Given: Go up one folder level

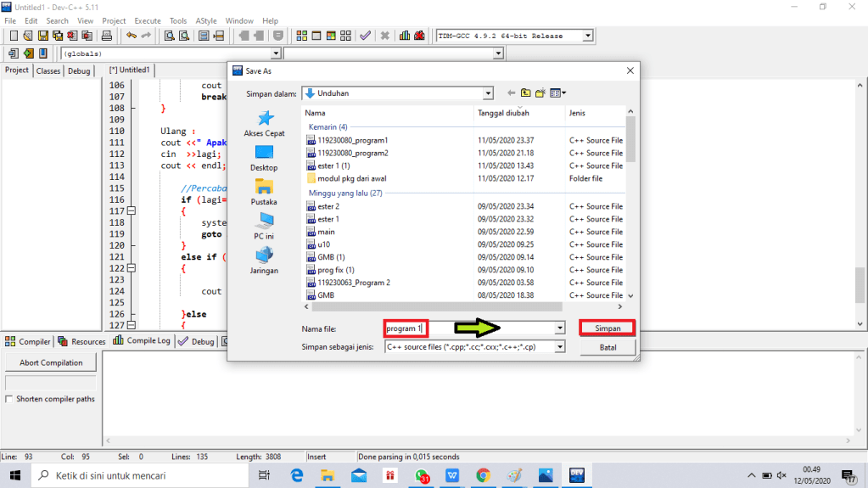Looking at the screenshot, I should (x=526, y=93).
